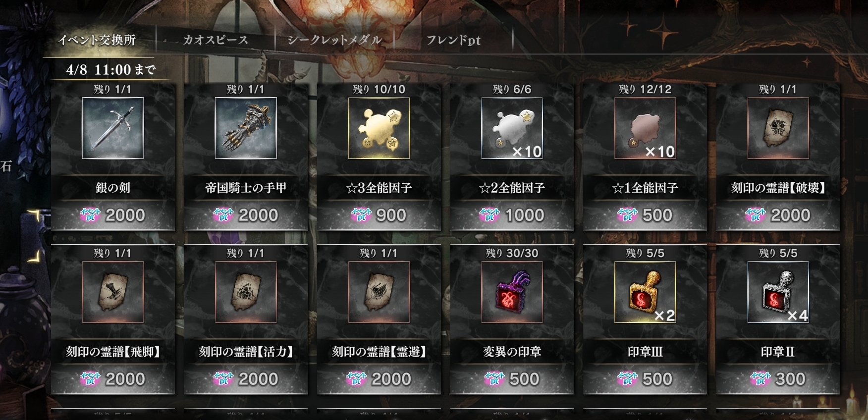Screen dimensions: 868x420
Task: Switch to the フレンドpt tab
Action: point(453,40)
